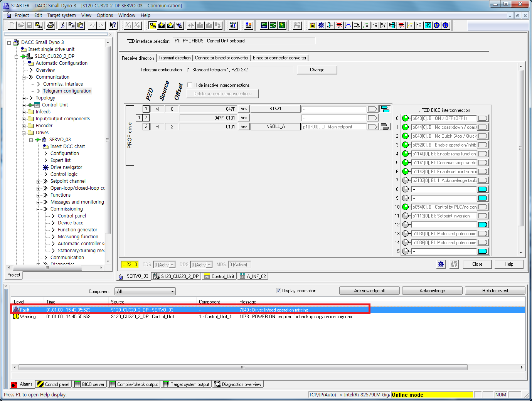This screenshot has width=532, height=401.
Task: Switch to the BICO server bottom tab
Action: (89, 384)
